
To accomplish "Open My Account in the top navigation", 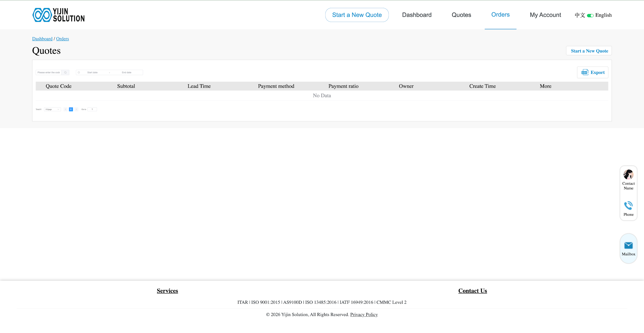I will pyautogui.click(x=545, y=15).
